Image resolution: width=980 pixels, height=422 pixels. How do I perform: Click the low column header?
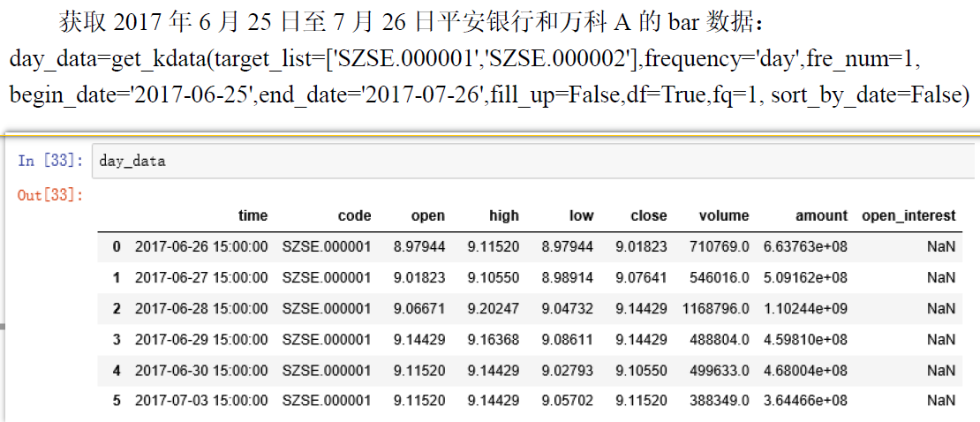(581, 216)
